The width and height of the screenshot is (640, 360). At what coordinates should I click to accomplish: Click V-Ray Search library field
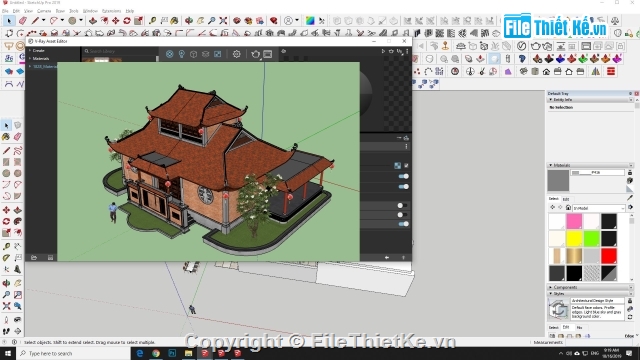point(120,51)
